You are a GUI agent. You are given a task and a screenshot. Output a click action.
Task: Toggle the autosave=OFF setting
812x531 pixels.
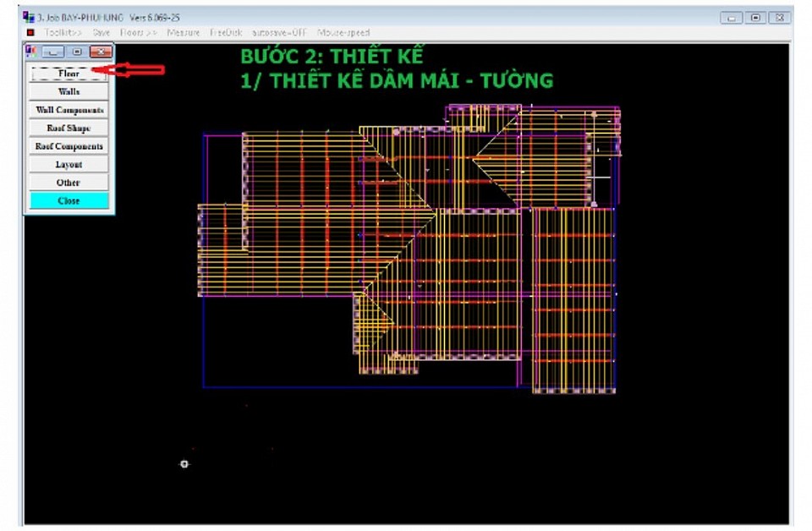[x=279, y=33]
